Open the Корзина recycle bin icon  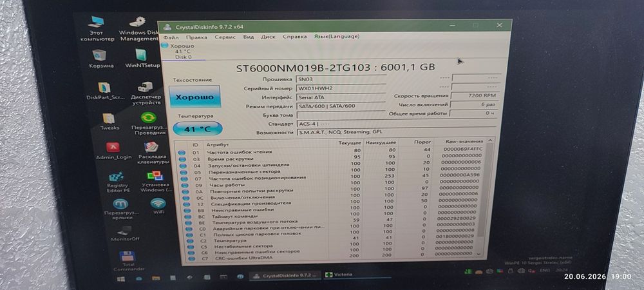tap(100, 59)
